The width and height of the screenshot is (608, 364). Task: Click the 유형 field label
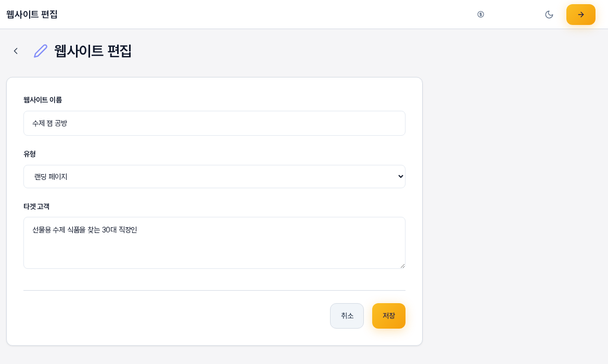point(30,154)
